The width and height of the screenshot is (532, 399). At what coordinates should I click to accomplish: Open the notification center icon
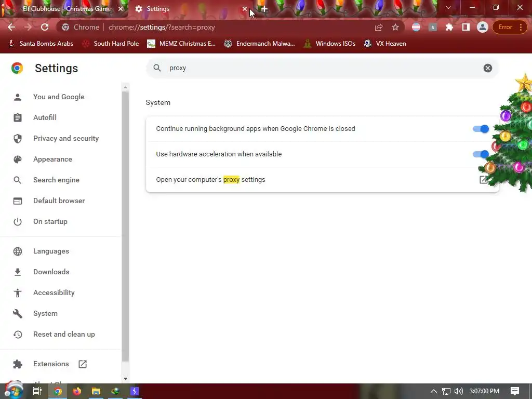click(x=515, y=391)
